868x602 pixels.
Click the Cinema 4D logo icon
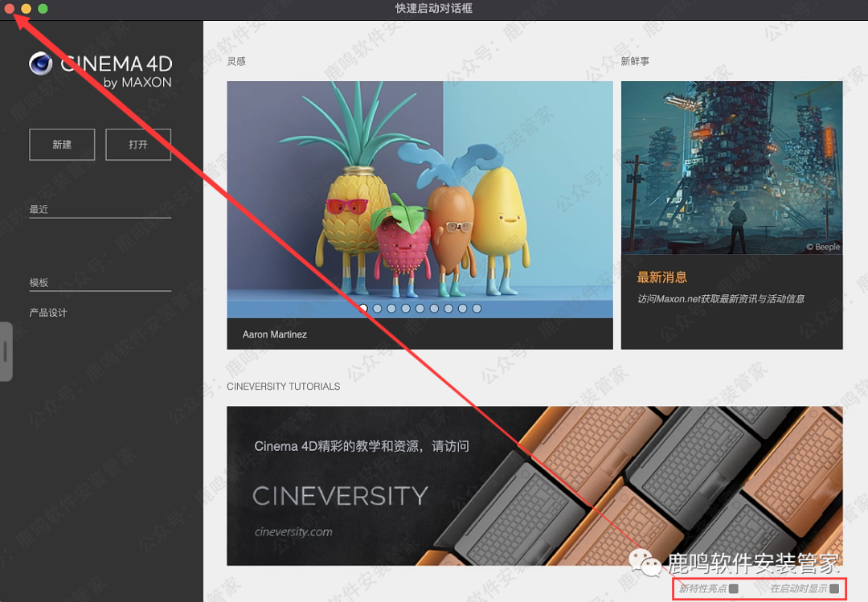[x=41, y=64]
